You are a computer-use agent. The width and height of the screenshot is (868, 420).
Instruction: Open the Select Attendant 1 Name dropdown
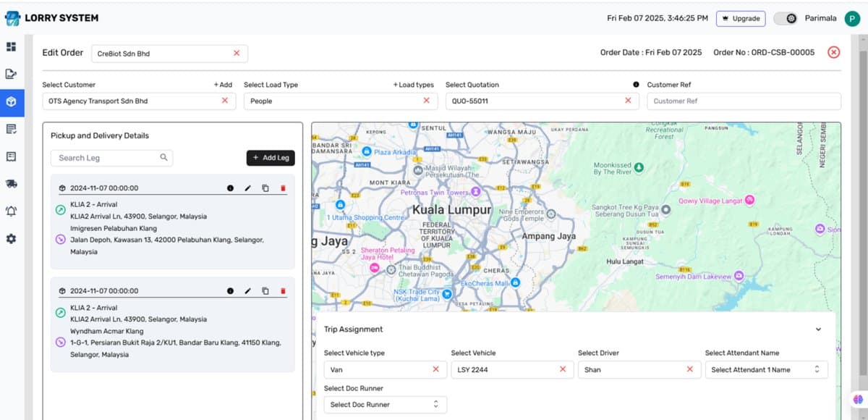tap(767, 369)
